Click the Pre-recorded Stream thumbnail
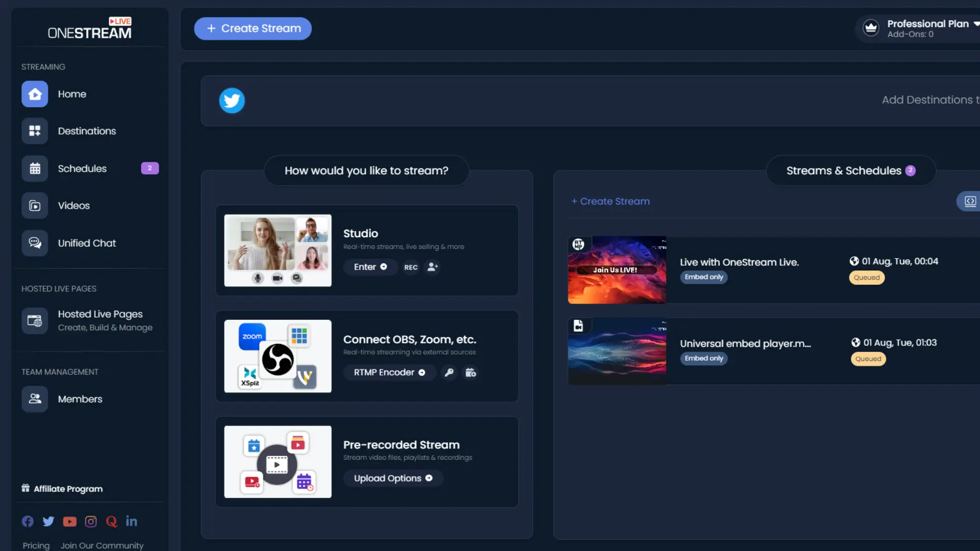Image resolution: width=980 pixels, height=551 pixels. coord(278,462)
